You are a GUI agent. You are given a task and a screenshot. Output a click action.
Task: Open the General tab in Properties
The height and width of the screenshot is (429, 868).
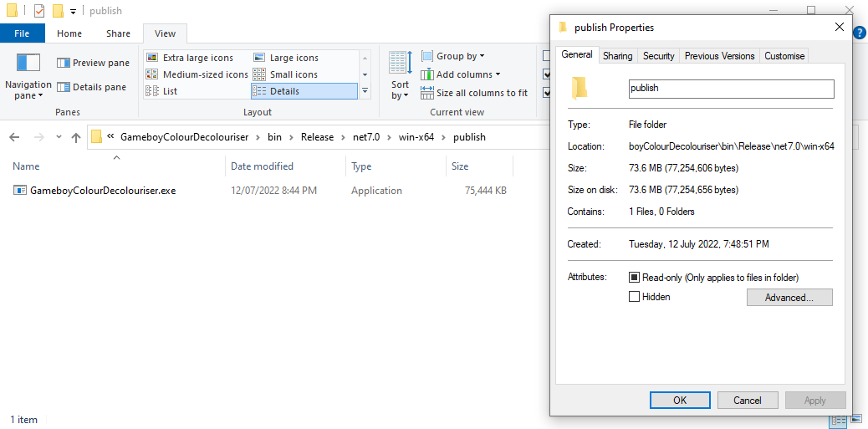(577, 55)
